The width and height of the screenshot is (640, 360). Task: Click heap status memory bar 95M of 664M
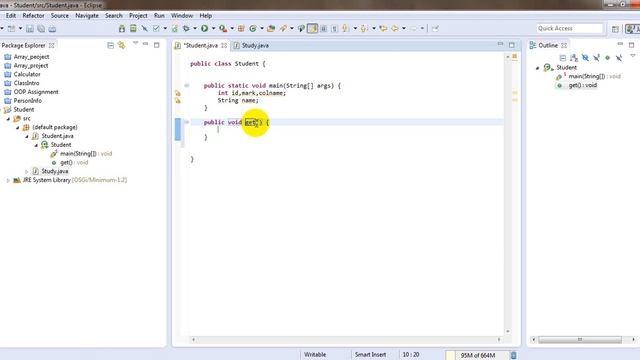[x=477, y=355]
